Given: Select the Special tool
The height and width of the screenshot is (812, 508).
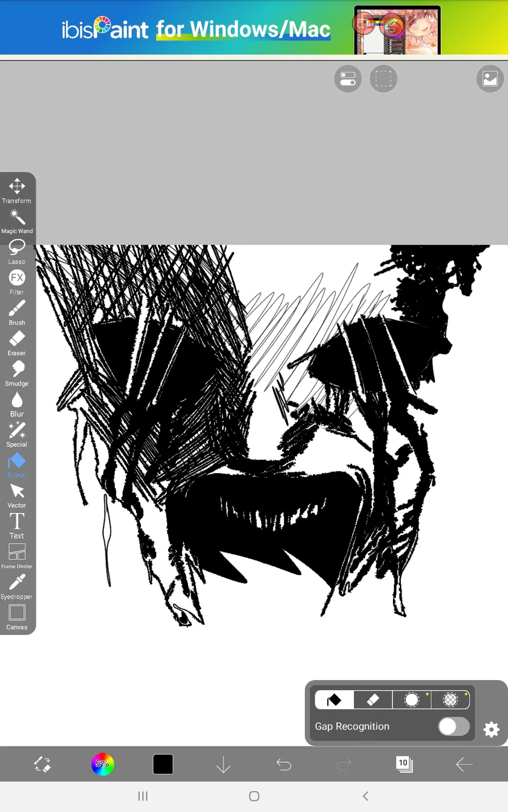Looking at the screenshot, I should (x=17, y=435).
